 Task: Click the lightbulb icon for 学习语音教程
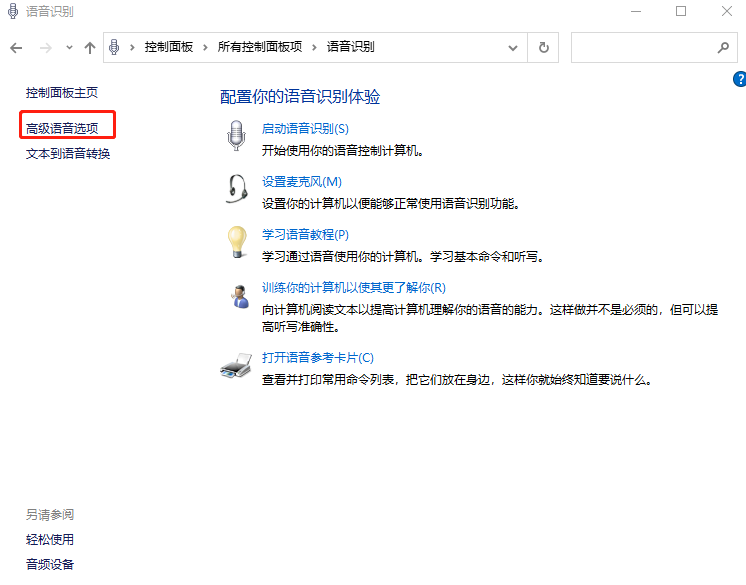(236, 242)
